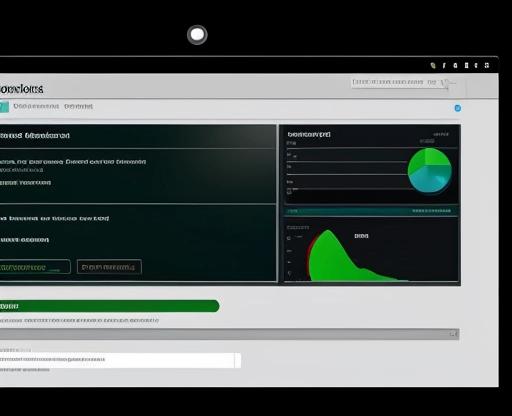Image resolution: width=512 pixels, height=416 pixels.
Task: Click the slash-shaped icon in top bar
Action: [x=444, y=65]
